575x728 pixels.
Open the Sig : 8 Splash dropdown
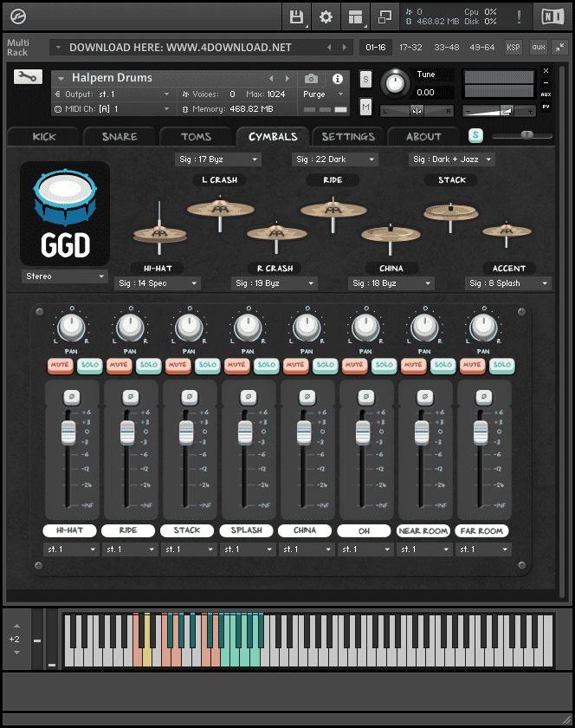(508, 283)
